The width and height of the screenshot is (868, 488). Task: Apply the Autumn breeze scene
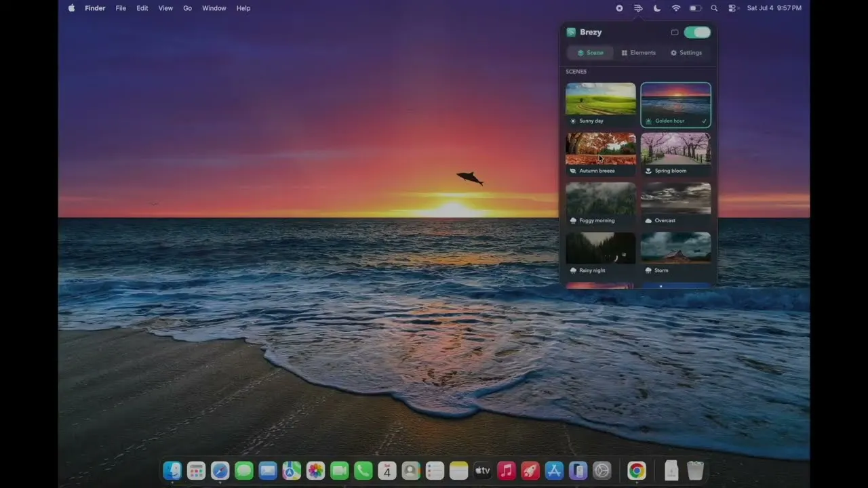[601, 155]
